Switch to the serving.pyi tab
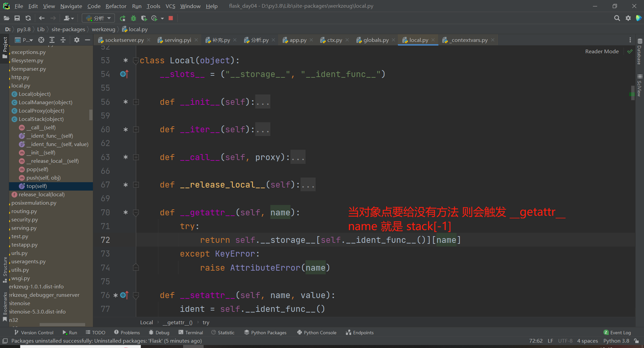This screenshot has width=644, height=348. click(x=177, y=40)
